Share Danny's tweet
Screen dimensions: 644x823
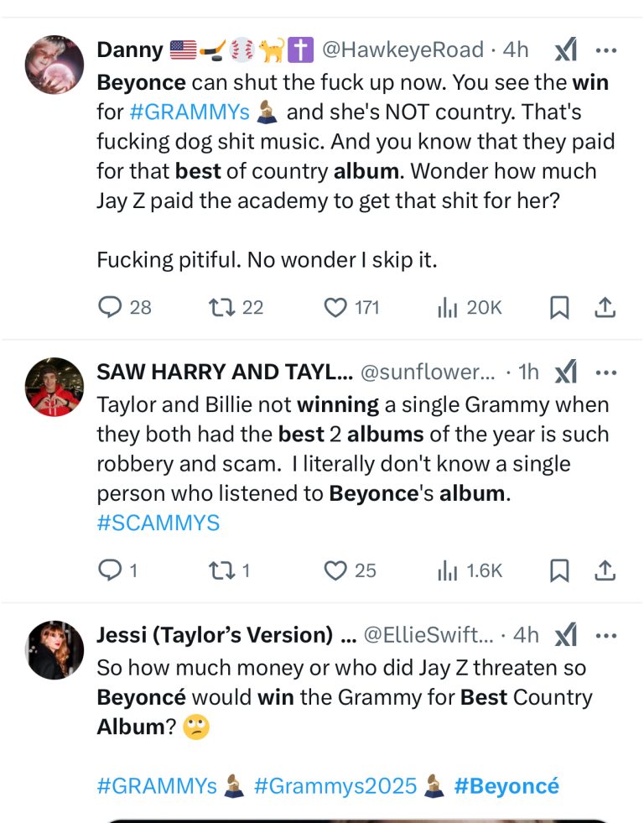pyautogui.click(x=605, y=308)
